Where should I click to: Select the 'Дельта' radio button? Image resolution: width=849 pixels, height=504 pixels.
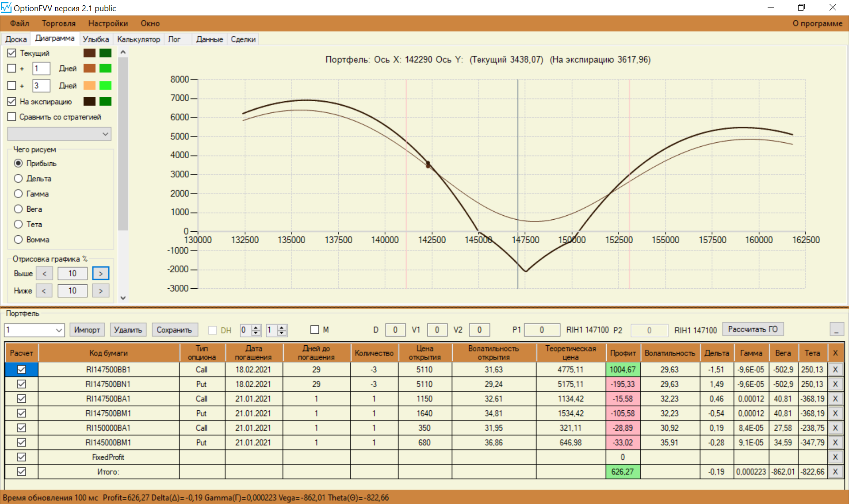[x=18, y=179]
